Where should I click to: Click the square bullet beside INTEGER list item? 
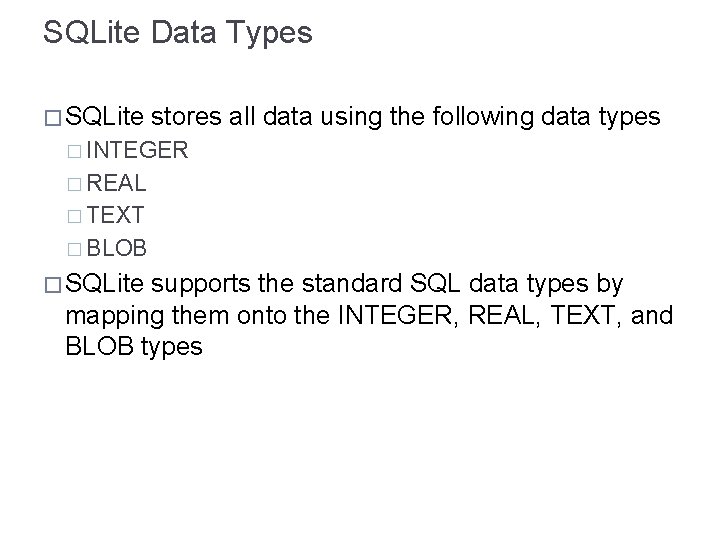pyautogui.click(x=74, y=152)
